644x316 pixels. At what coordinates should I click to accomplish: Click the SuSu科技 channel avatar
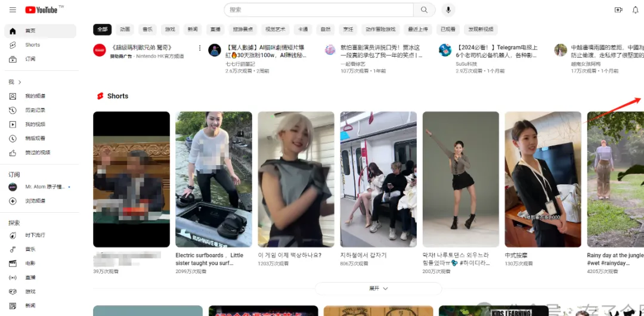coord(445,50)
